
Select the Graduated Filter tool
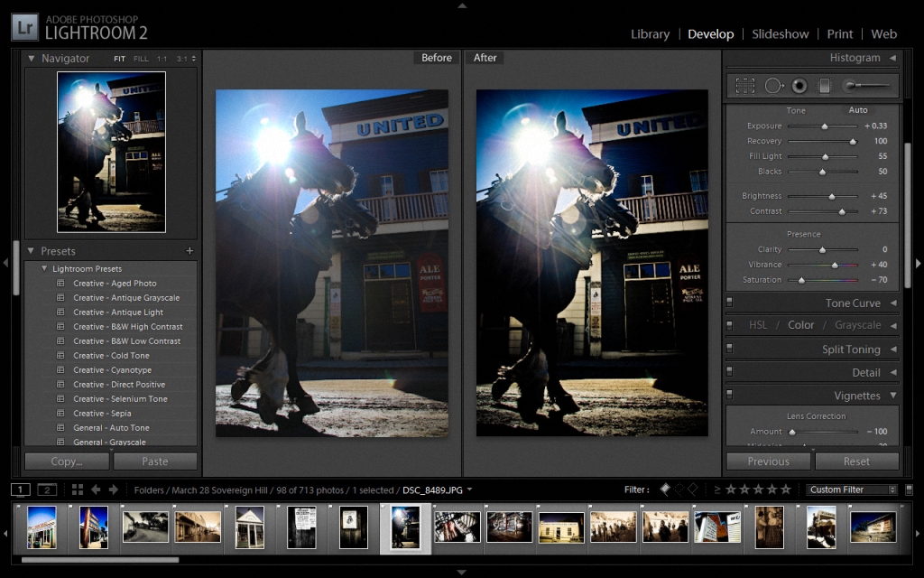pyautogui.click(x=826, y=85)
